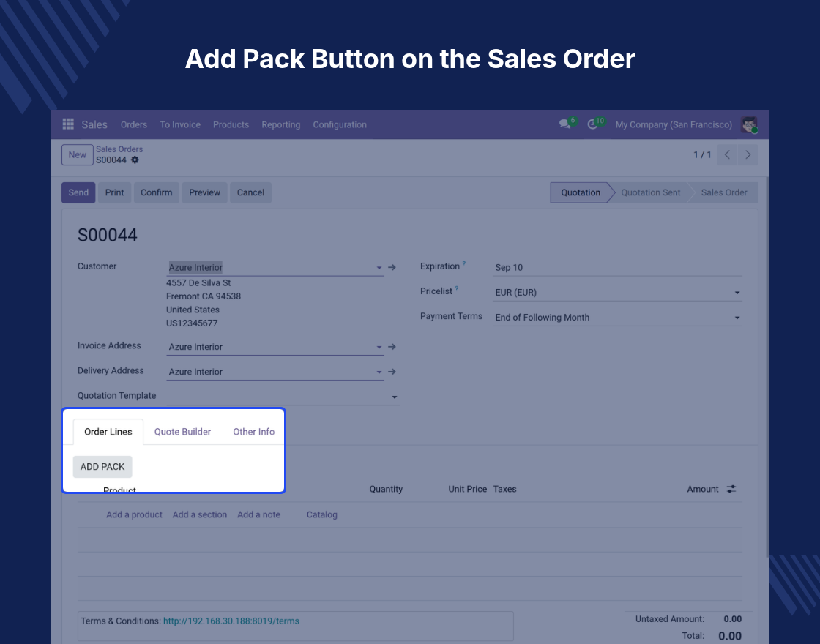Switch to the Order Lines tab

point(108,432)
